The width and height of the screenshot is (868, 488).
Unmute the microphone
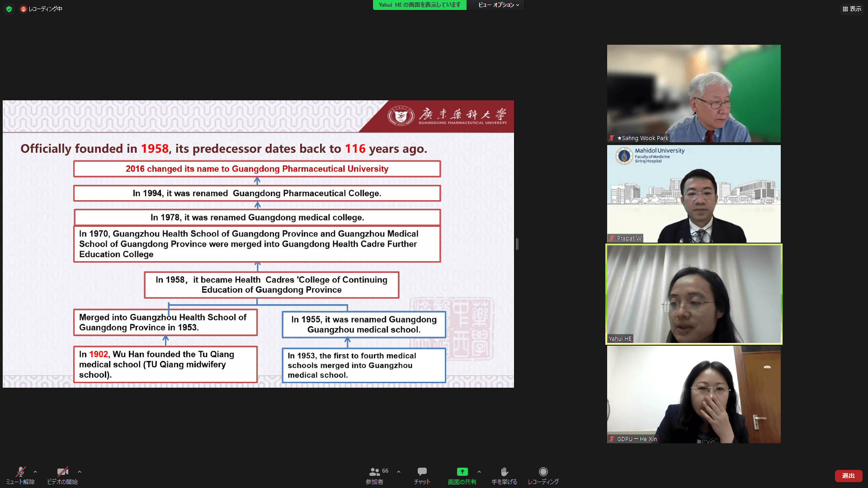20,472
